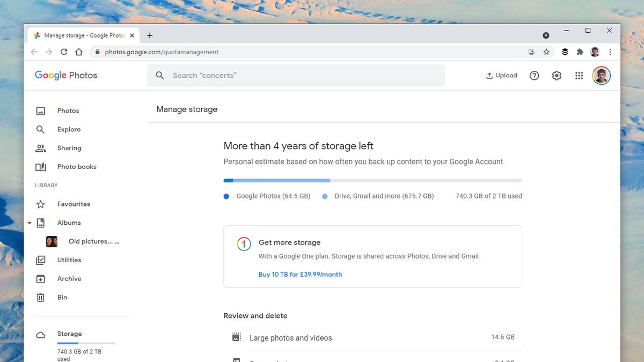Screen dimensions: 644x362
Task: Open the Archive section
Action: pyautogui.click(x=69, y=278)
